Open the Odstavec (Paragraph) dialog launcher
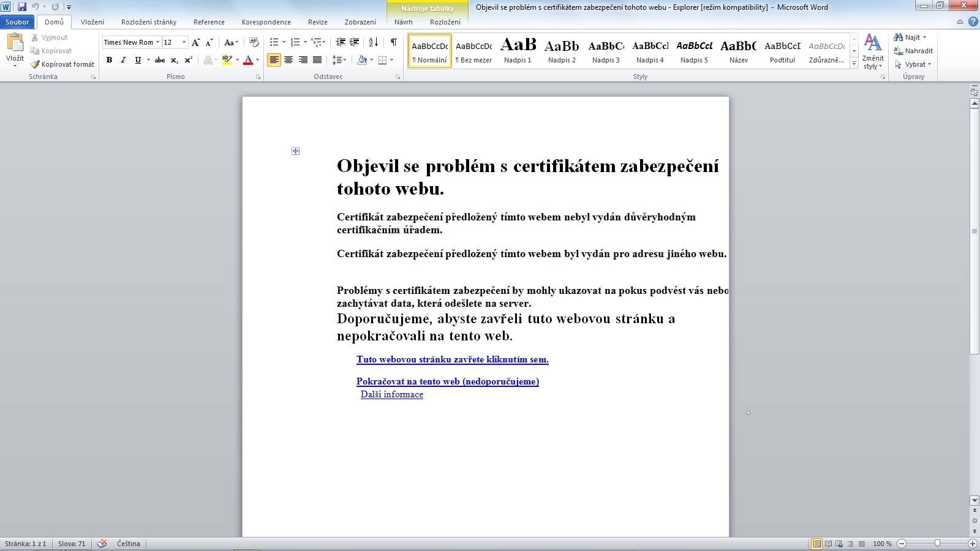The width and height of the screenshot is (980, 551). [x=398, y=77]
